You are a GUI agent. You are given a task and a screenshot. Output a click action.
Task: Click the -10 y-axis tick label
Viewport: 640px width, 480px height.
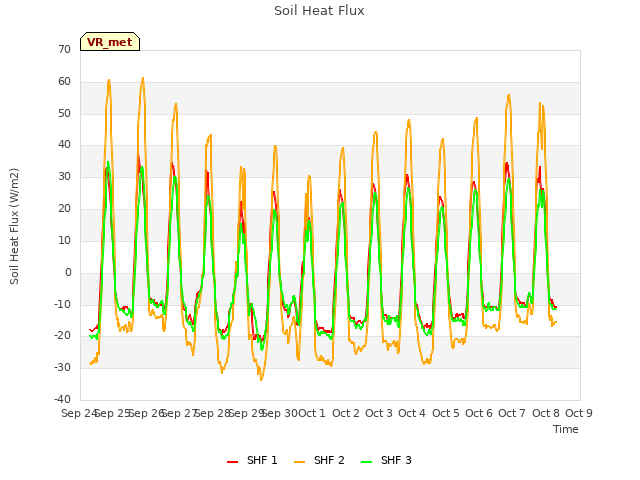[62, 304]
